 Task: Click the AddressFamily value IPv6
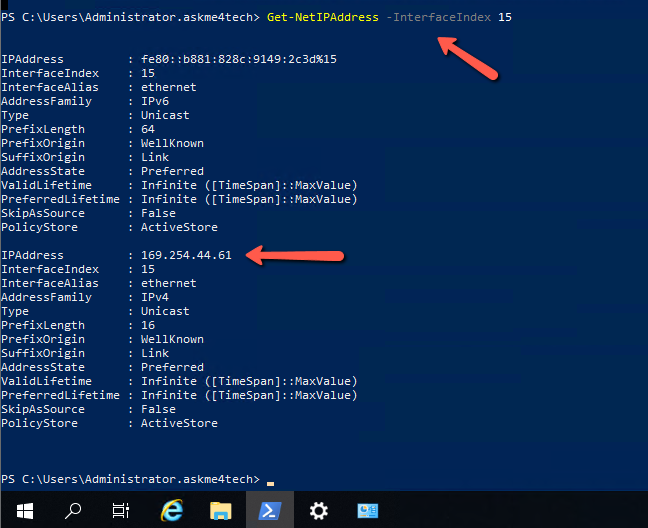point(155,101)
